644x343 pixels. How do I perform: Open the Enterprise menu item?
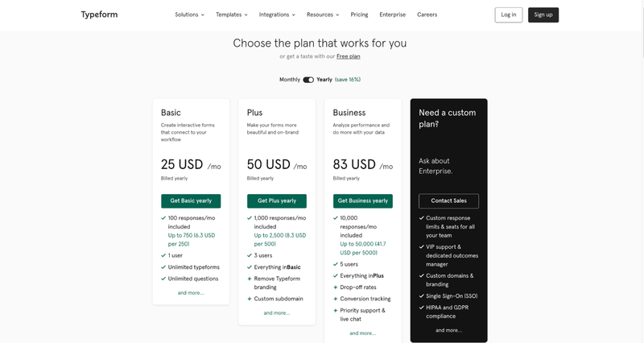tap(392, 14)
